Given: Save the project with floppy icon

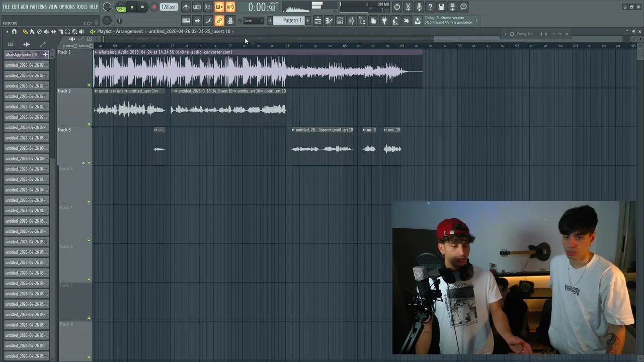Looking at the screenshot, I should 441,7.
